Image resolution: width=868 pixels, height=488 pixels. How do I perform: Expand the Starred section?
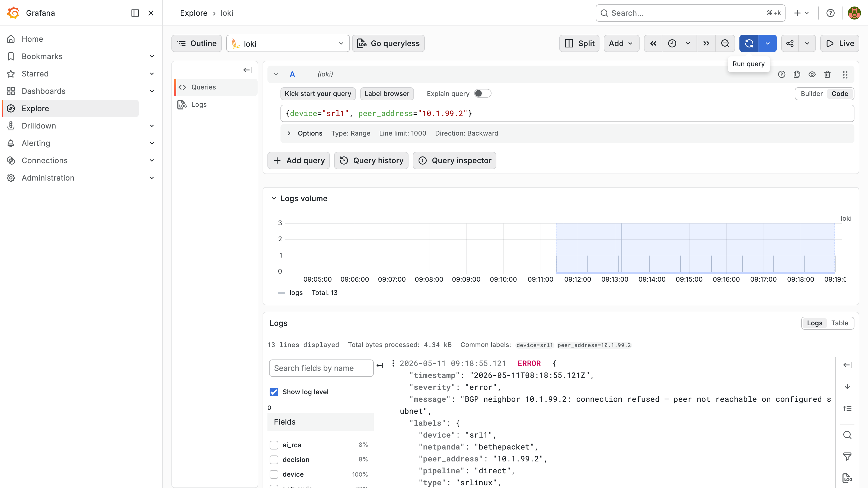pos(152,74)
